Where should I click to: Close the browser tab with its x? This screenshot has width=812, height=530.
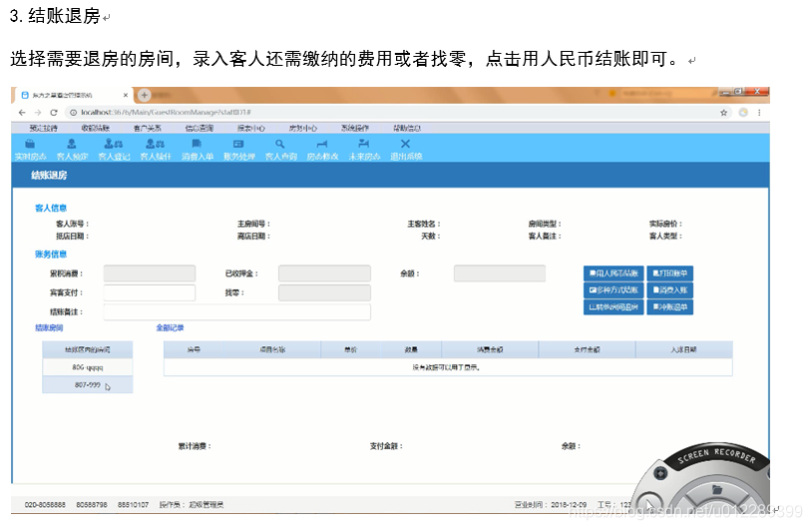point(126,96)
